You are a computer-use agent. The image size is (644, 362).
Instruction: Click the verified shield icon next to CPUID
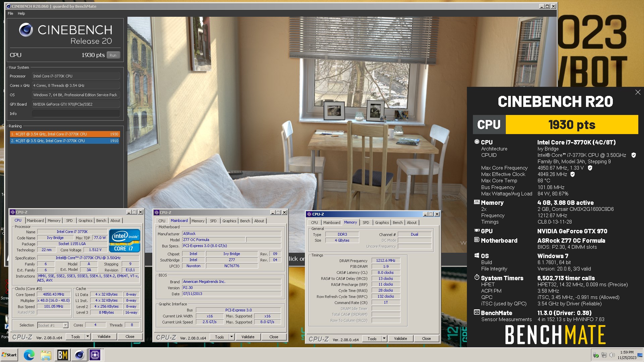tap(634, 155)
